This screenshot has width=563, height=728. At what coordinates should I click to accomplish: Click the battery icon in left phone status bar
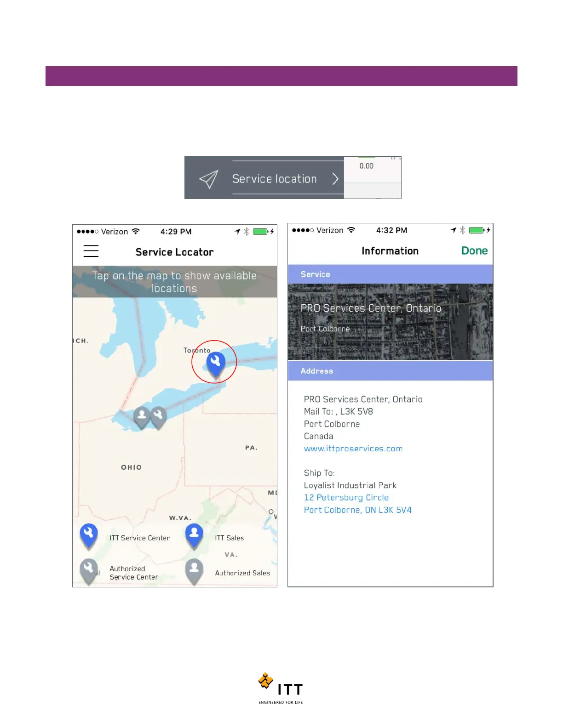(x=261, y=232)
